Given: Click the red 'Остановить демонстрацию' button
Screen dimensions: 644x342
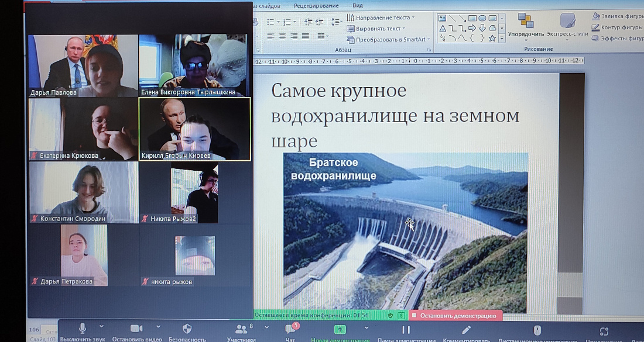Looking at the screenshot, I should [x=456, y=316].
